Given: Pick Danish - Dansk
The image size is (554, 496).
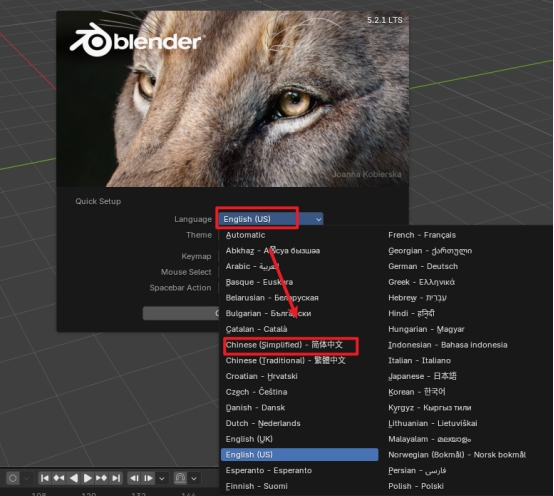Looking at the screenshot, I should tap(299, 408).
